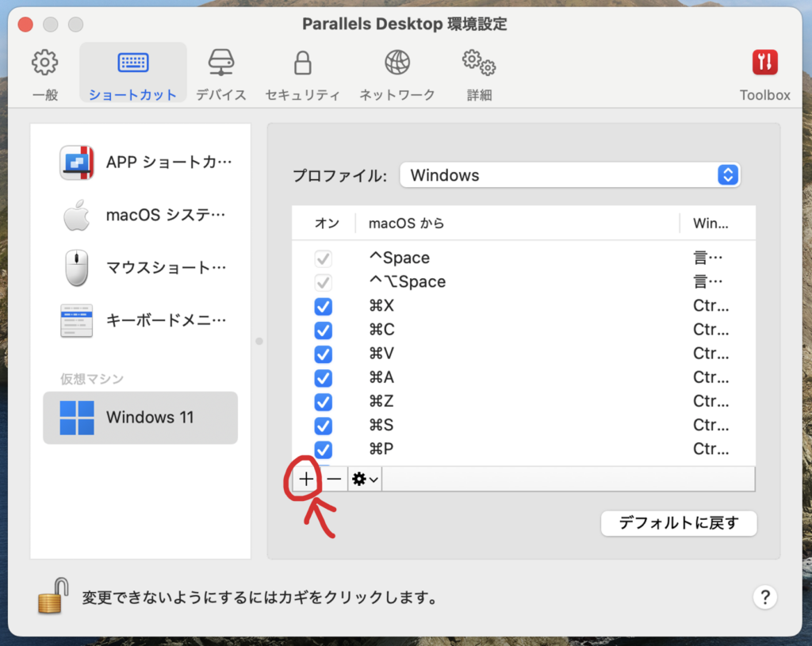Click the gold padlock to prevent changes
Image resolution: width=812 pixels, height=646 pixels.
pyautogui.click(x=53, y=596)
